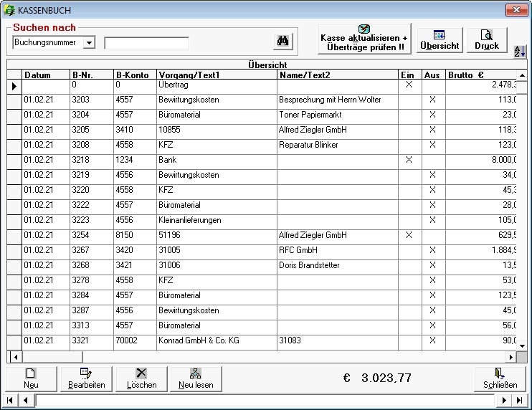Click the Bearbeiten edit button
Image resolution: width=532 pixels, height=410 pixels.
(86, 378)
